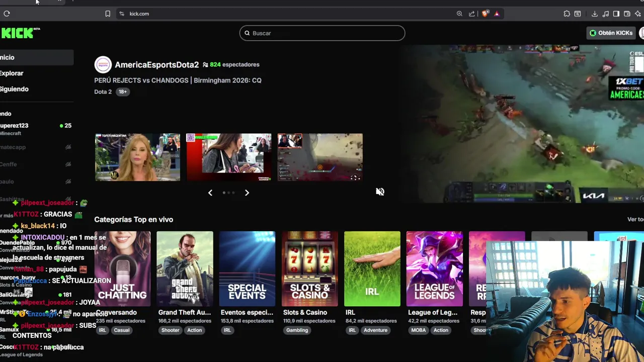Screen dimensions: 644x362
Task: Open Explorar in the sidebar
Action: coord(12,73)
